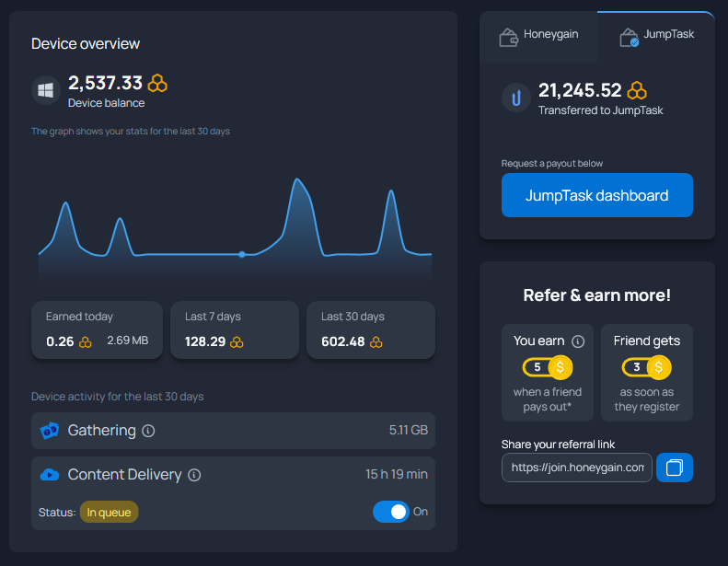The width and height of the screenshot is (728, 566).
Task: Click the 5 dollar coin badge
Action: point(548,367)
